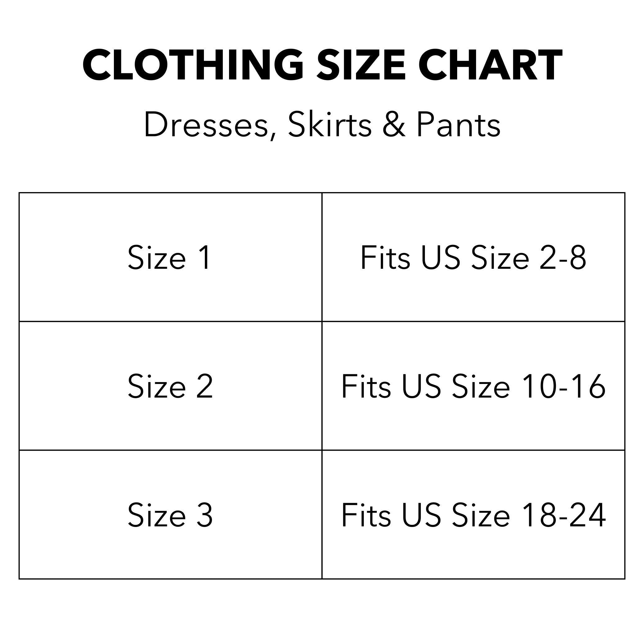Click the word "CHART" in the title

click(x=490, y=65)
